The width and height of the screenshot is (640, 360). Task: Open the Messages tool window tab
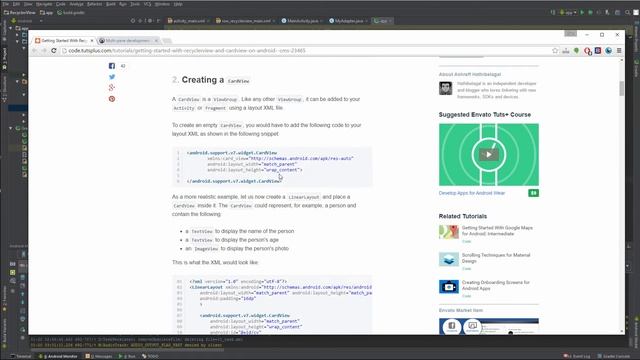point(99,356)
